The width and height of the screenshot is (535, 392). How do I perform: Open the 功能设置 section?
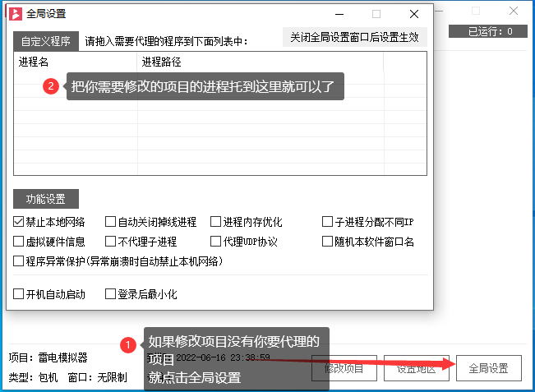[x=46, y=199]
